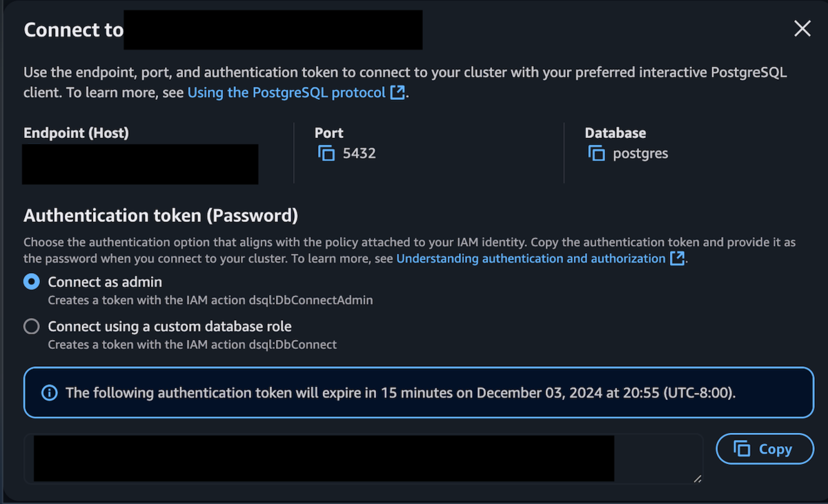Close the Connect dialog with the X icon

pos(802,29)
